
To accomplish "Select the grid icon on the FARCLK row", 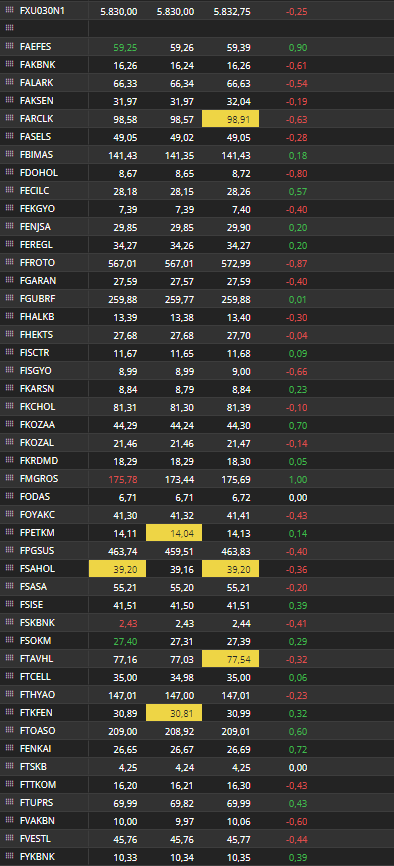I will (x=9, y=119).
